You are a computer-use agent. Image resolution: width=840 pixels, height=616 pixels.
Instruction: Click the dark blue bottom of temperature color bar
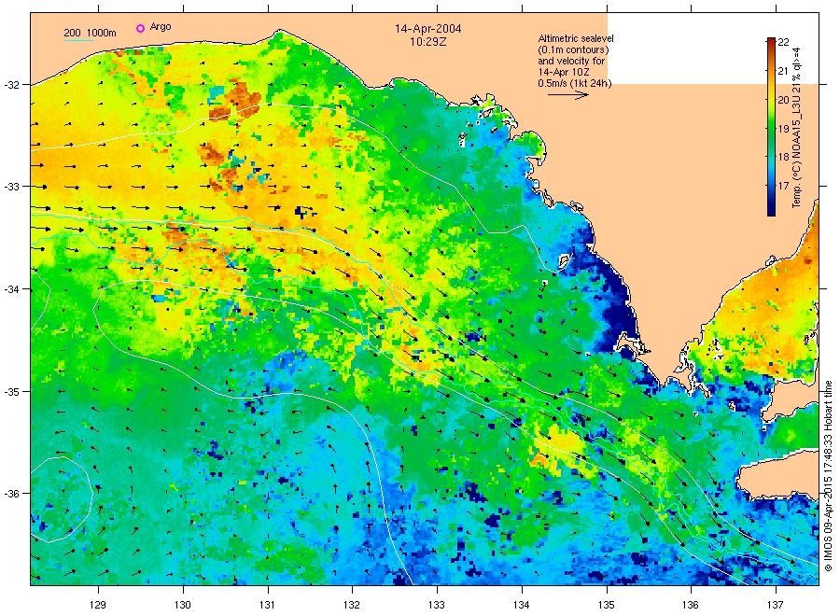(771, 211)
